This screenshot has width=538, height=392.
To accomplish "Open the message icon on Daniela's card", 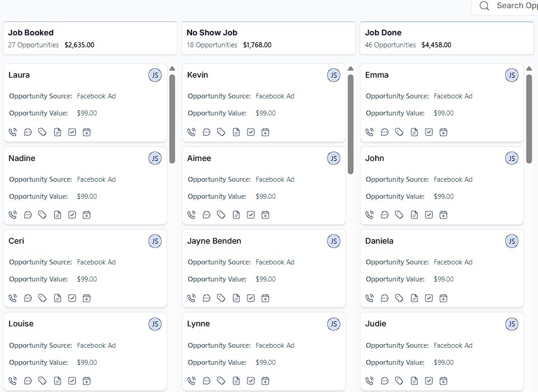I will pyautogui.click(x=385, y=298).
